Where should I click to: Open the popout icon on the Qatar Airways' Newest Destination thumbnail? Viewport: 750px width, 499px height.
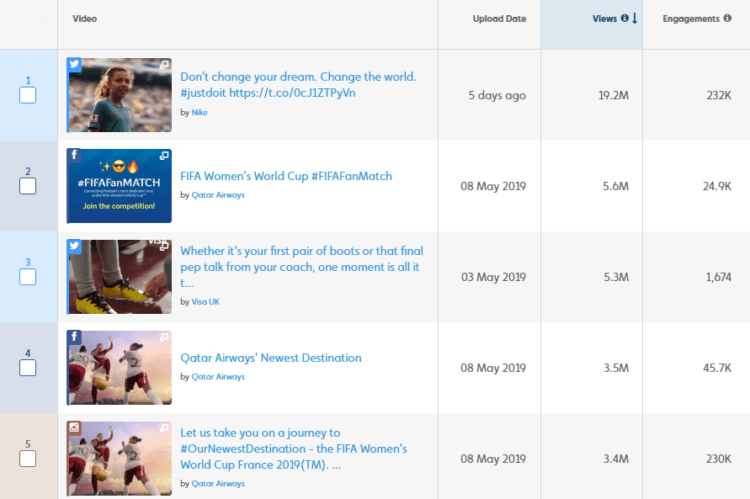165,337
